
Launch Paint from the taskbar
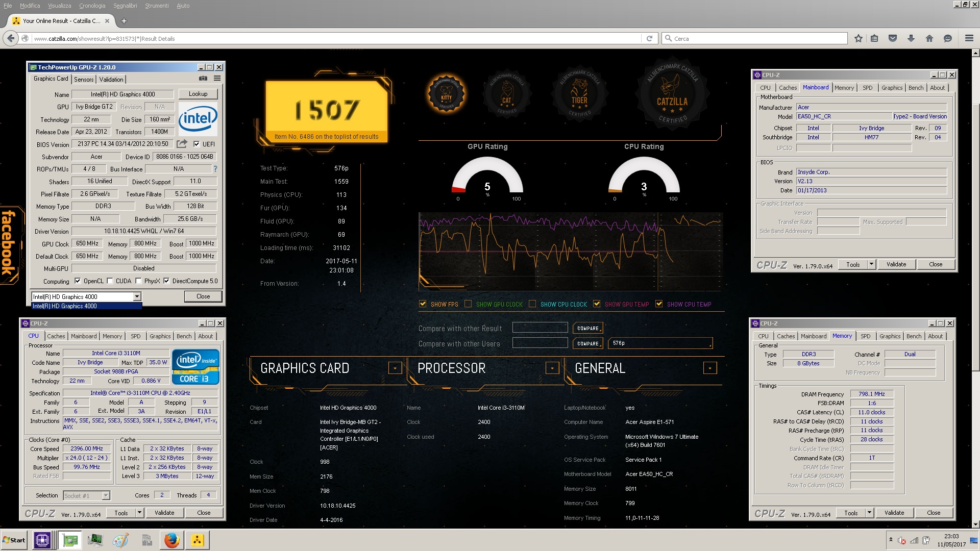(120, 540)
